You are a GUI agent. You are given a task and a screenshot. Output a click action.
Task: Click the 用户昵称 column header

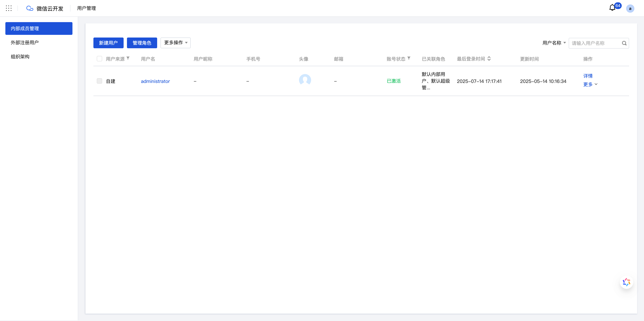[x=203, y=59]
